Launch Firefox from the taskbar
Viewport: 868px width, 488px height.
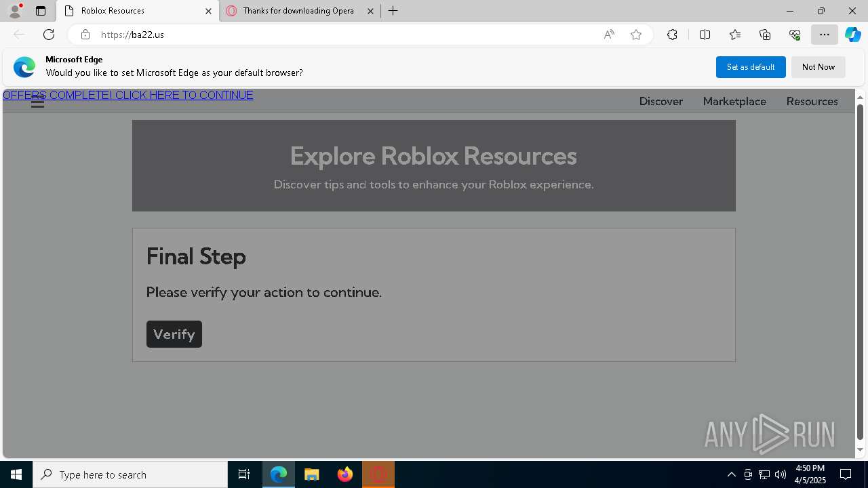(344, 474)
